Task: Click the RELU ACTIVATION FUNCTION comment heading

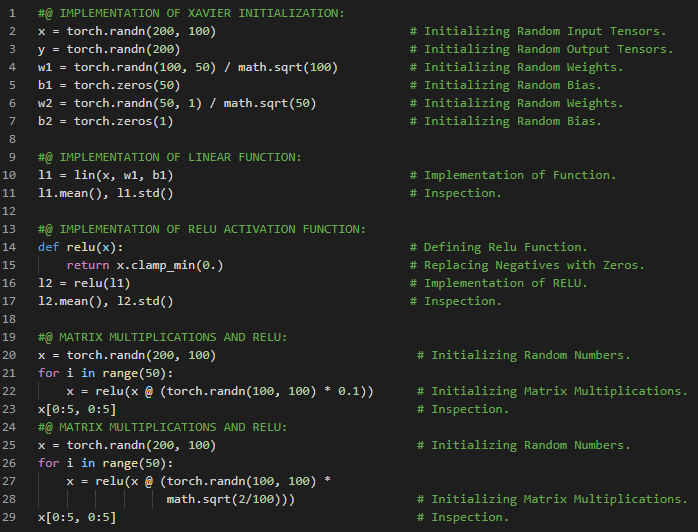Action: coord(201,229)
